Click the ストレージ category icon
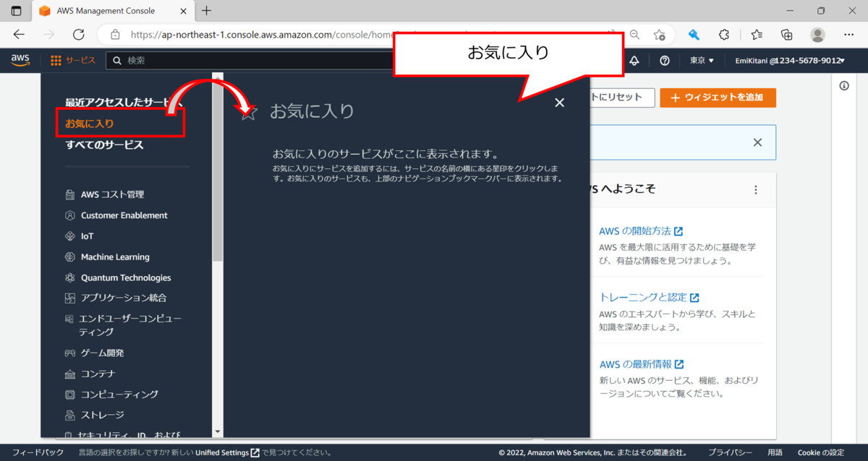The height and width of the screenshot is (461, 868). point(70,415)
